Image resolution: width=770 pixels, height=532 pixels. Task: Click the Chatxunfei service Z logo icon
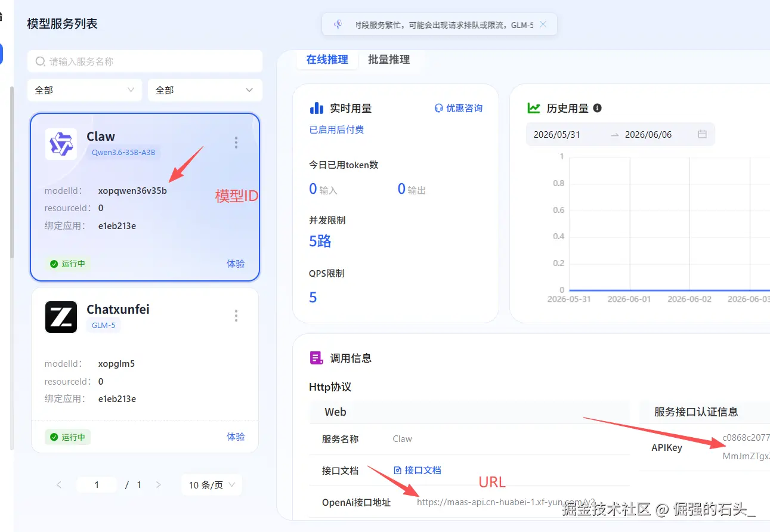(x=61, y=317)
